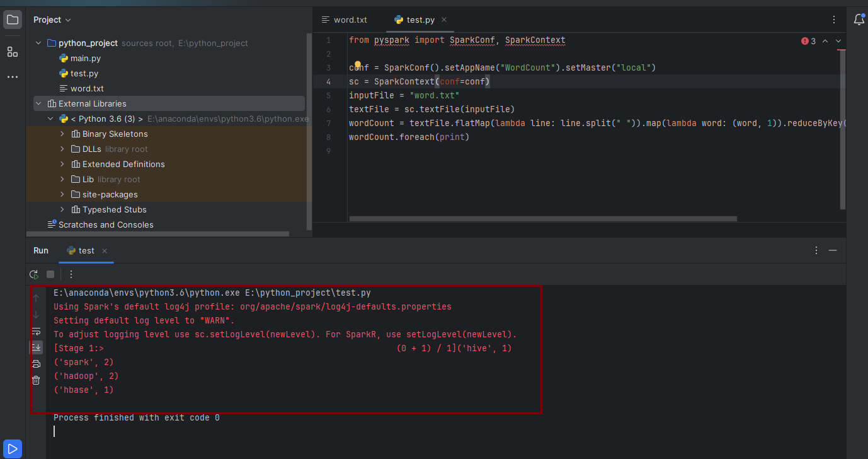
Task: Click the Project panel horizontal scrollbar
Action: tap(157, 234)
